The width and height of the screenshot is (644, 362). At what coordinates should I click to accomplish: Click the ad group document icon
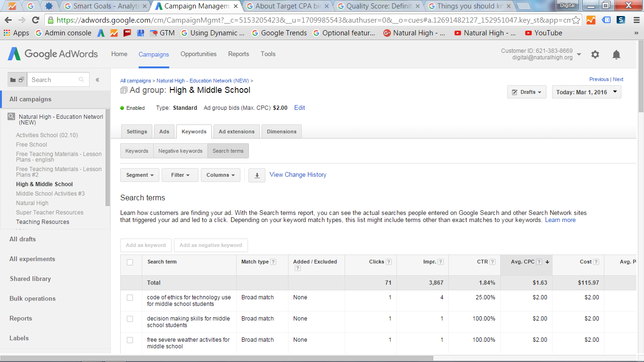point(124,90)
